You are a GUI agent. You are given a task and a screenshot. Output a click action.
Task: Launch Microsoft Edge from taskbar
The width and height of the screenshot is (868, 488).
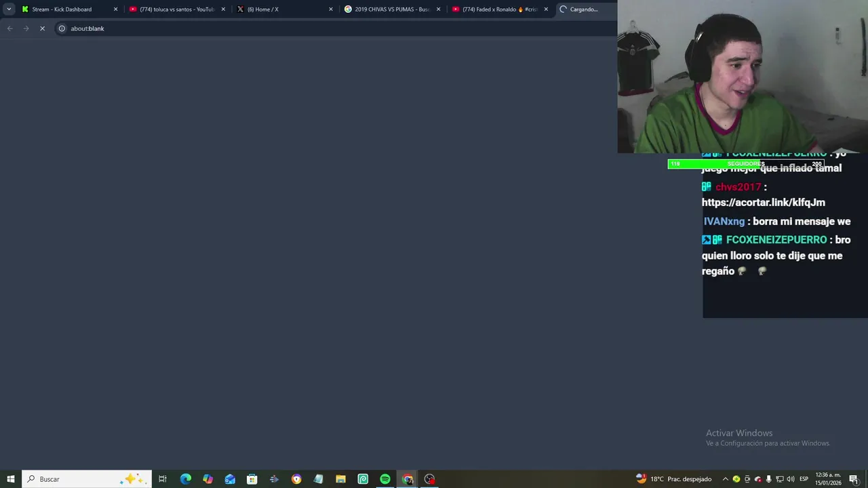(x=185, y=479)
